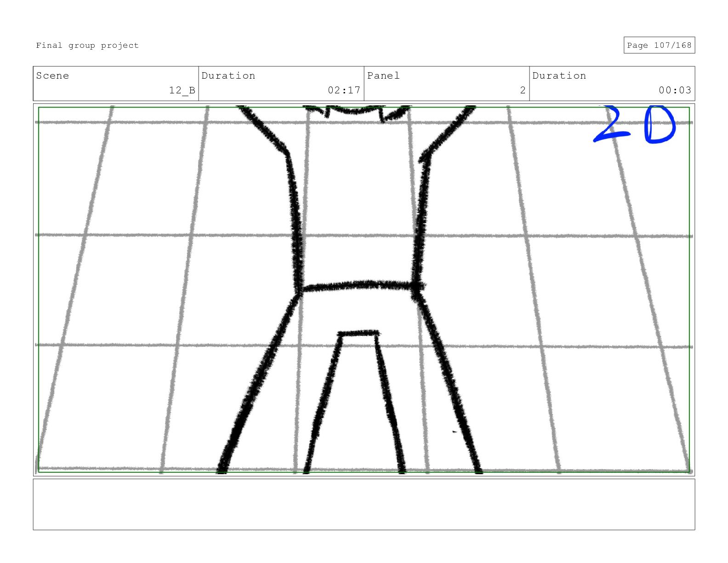Image resolution: width=728 pixels, height=563 pixels.
Task: Click the Page 107/168 indicator box
Action: [659, 45]
